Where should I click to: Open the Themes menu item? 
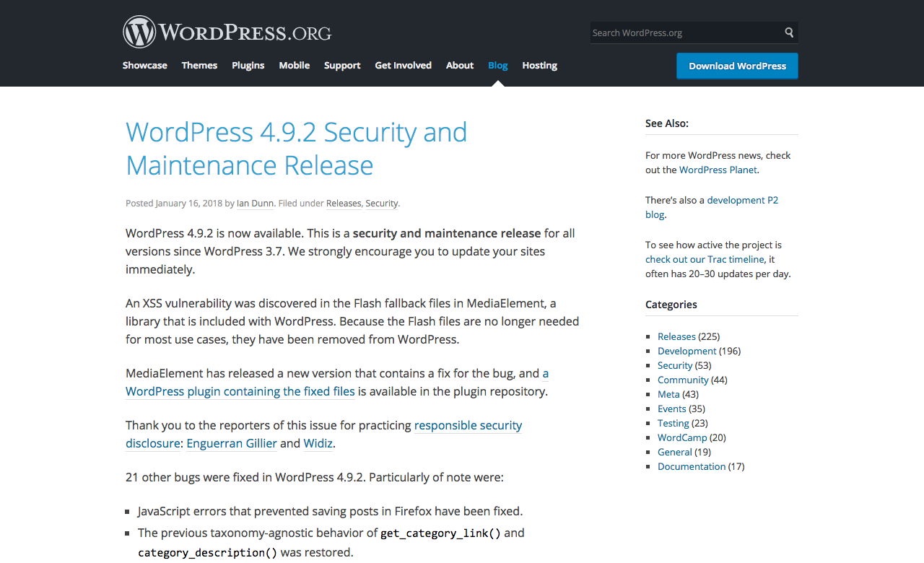point(199,65)
